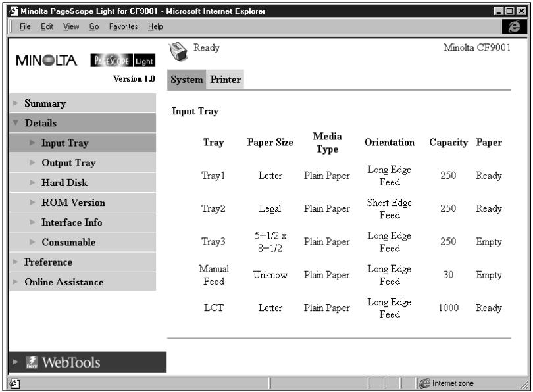This screenshot has width=533, height=392.
Task: Open Online Assistance
Action: coord(83,282)
